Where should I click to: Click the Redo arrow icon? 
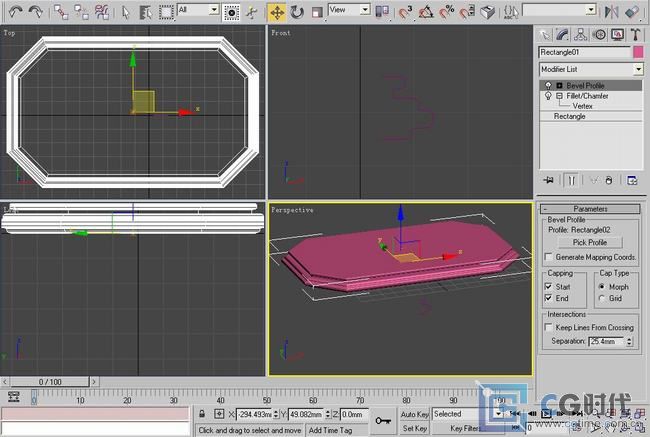tap(36, 12)
